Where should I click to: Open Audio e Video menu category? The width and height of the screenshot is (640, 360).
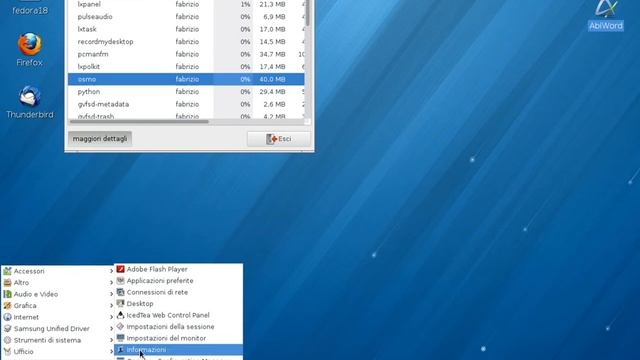point(58,294)
